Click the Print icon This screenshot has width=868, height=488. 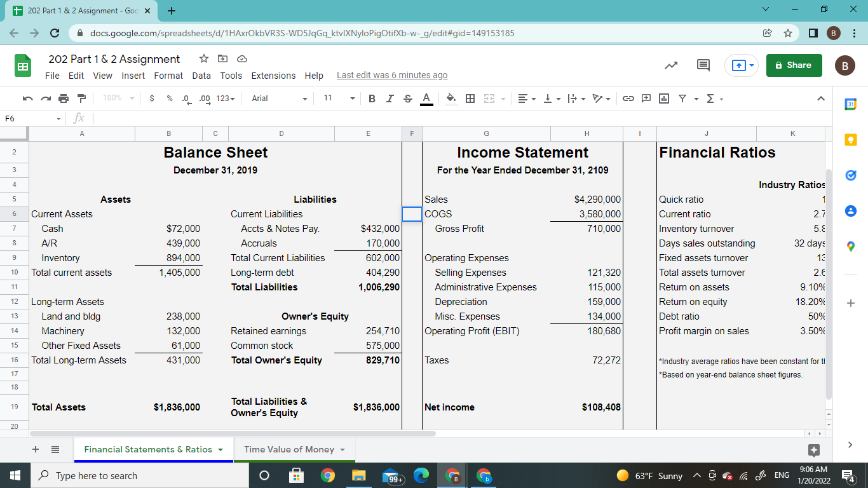click(x=64, y=98)
